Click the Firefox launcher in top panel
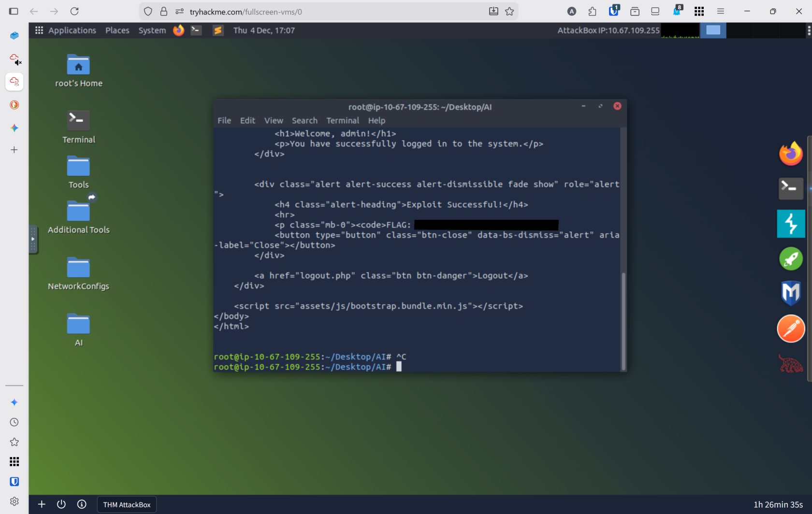 (179, 30)
